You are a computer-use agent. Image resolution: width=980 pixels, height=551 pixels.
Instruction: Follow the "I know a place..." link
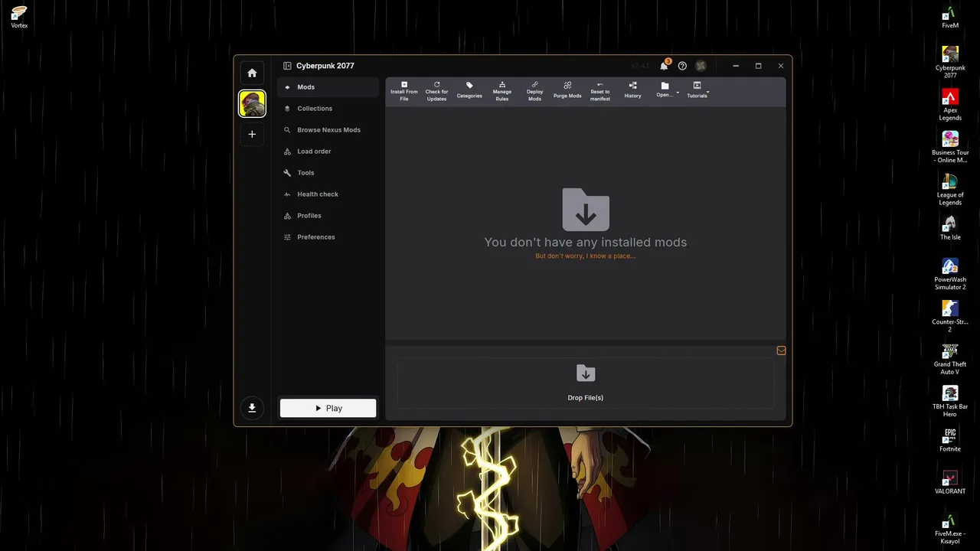(586, 256)
